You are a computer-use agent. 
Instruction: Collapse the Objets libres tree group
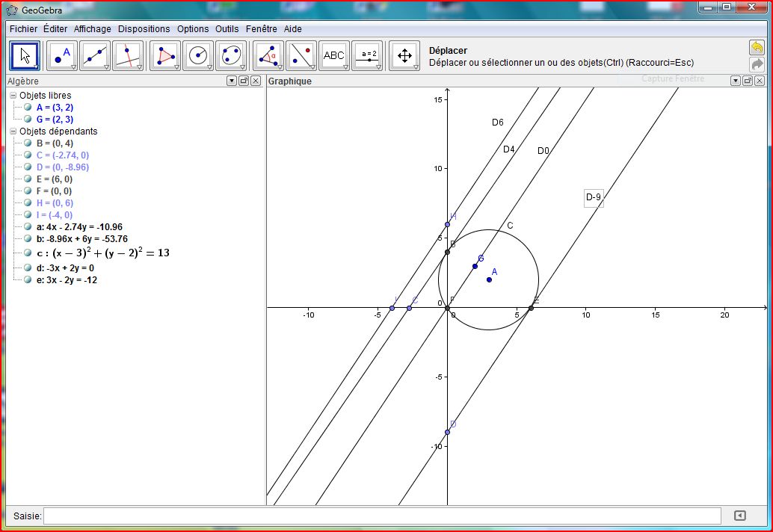13,96
